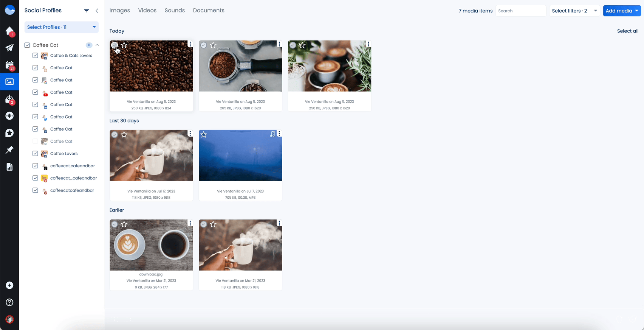Open the star badge sidebar icon
Screen dimensions: 644x330
pyautogui.click(x=9, y=133)
